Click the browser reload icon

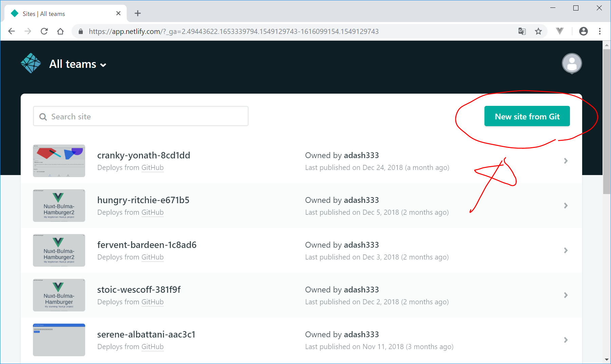[44, 32]
